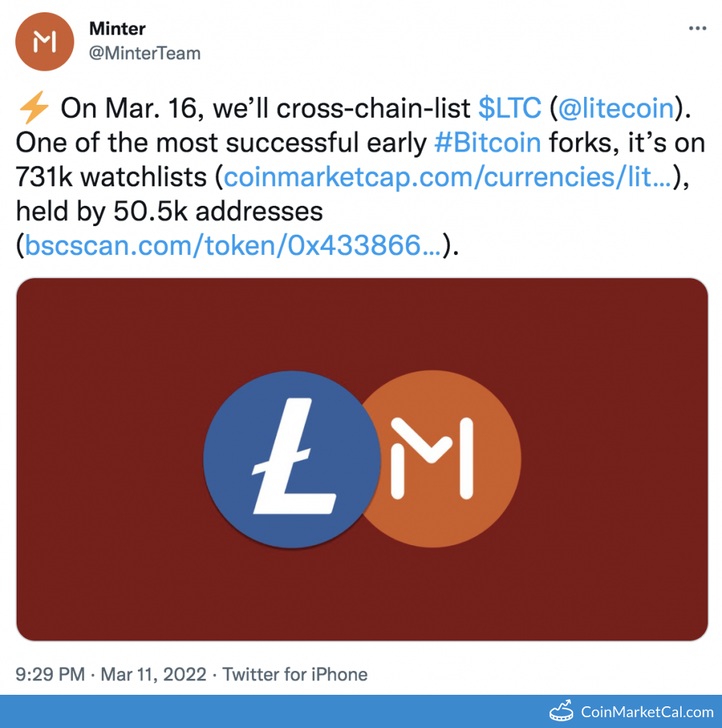Screen dimensions: 722x728
Task: Select the $LTC cashtag
Action: click(x=510, y=108)
